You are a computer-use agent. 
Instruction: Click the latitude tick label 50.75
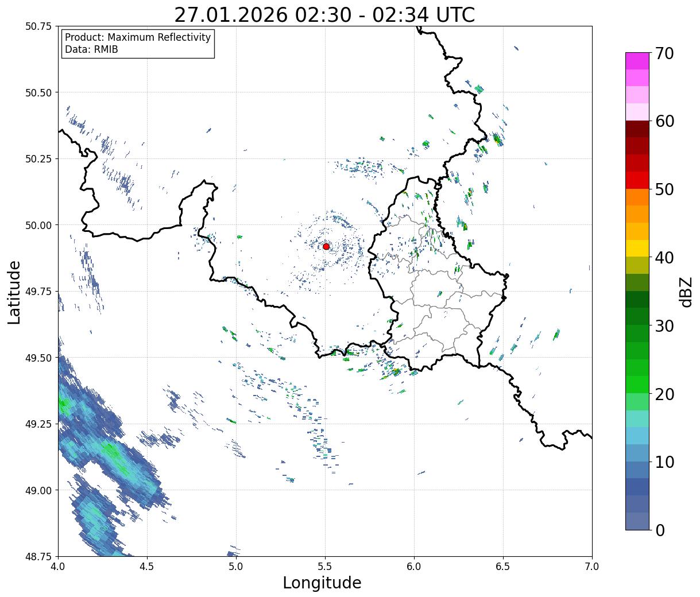point(38,26)
